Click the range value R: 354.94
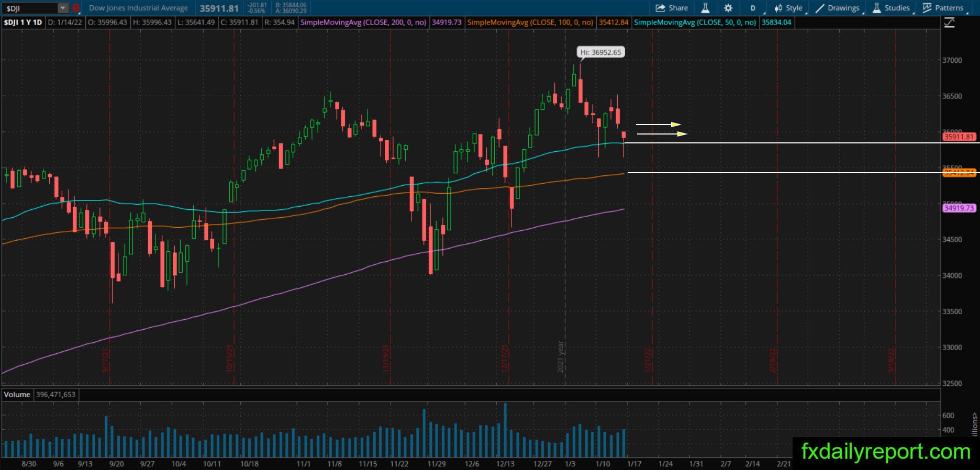 [280, 23]
